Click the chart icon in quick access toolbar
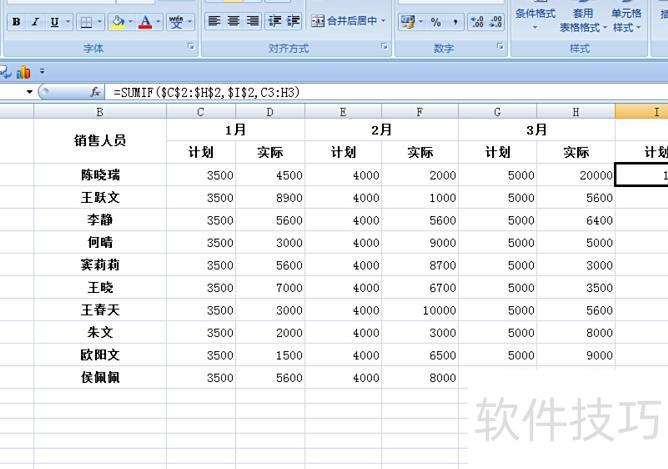Viewport: 668px width, 469px height. [x=23, y=72]
